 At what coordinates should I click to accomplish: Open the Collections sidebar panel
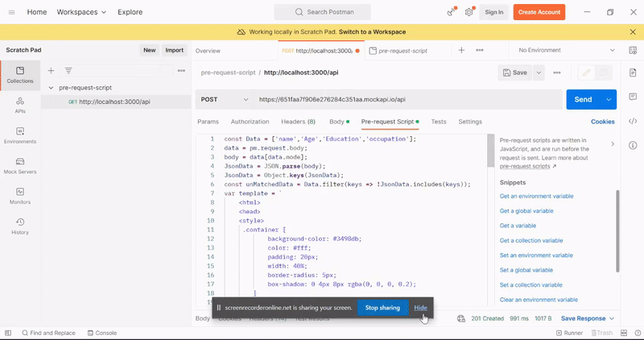click(20, 75)
